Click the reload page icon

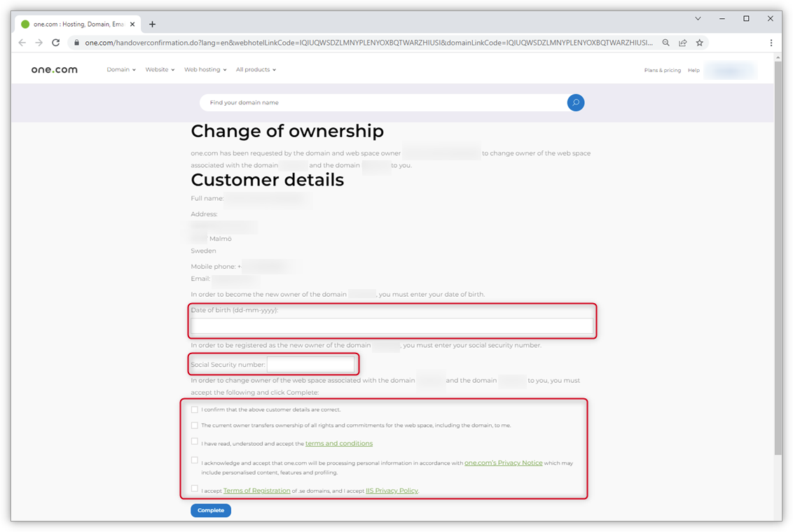pyautogui.click(x=55, y=42)
